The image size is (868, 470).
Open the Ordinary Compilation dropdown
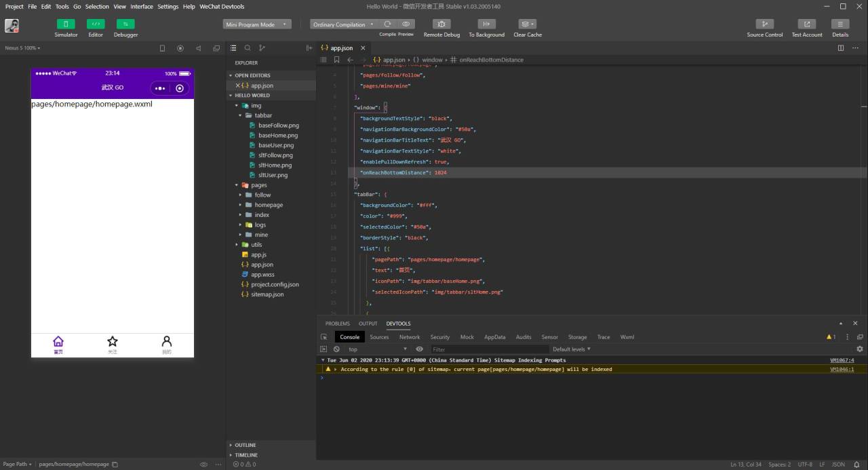[x=342, y=24]
